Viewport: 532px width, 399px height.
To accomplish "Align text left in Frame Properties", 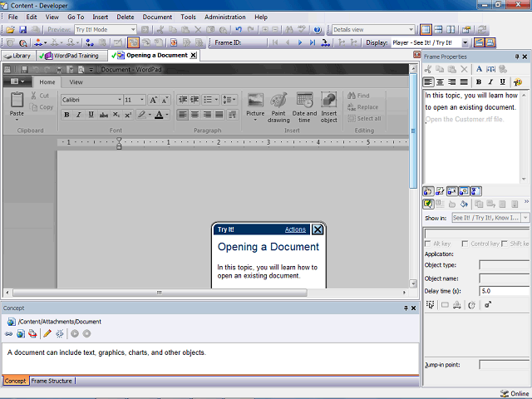I will [428, 81].
